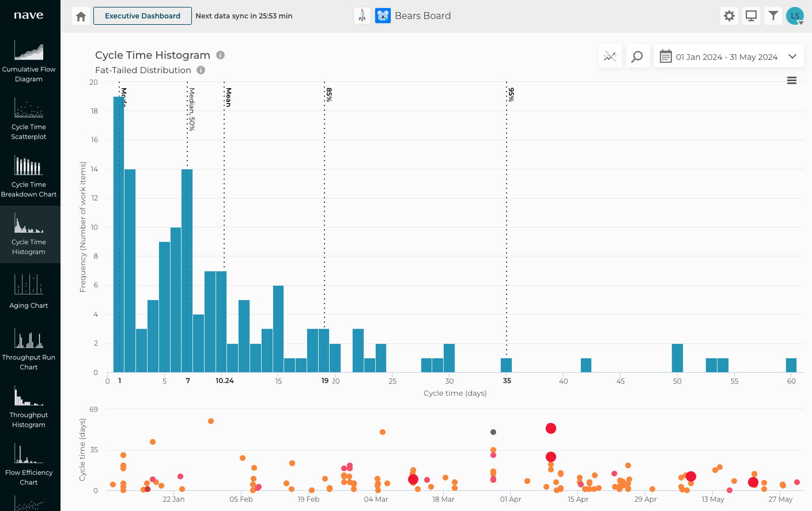The width and height of the screenshot is (812, 511).
Task: Toggle the filter funnel in the top bar
Action: pos(773,16)
